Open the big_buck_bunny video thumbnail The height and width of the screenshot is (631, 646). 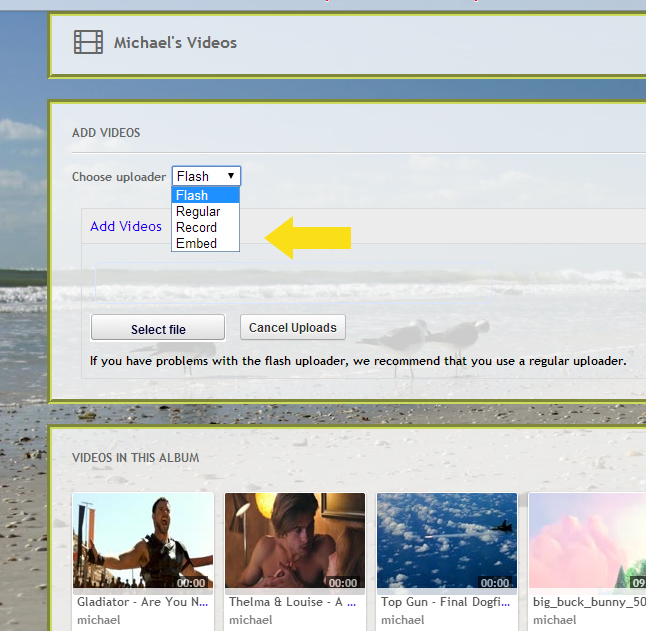pyautogui.click(x=587, y=541)
